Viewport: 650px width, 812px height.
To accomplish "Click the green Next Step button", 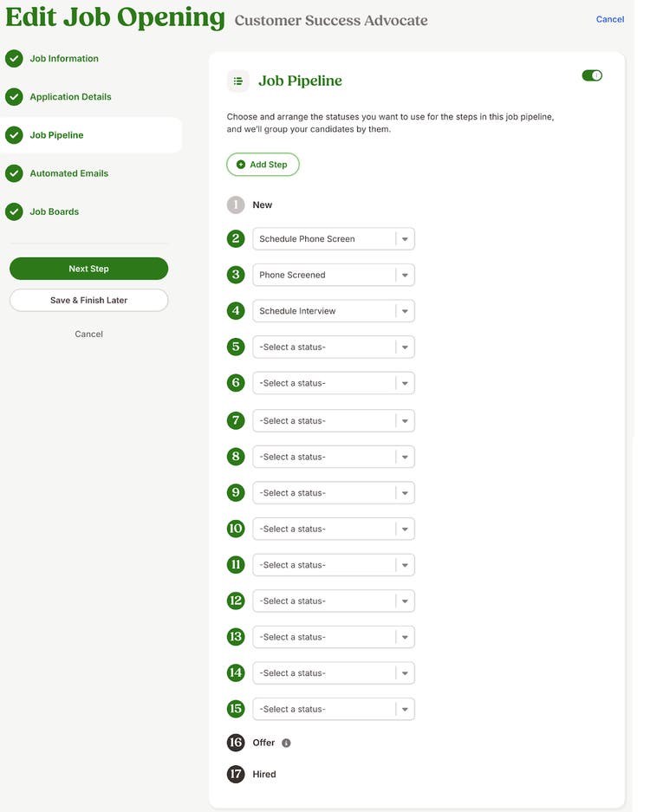I will tap(88, 269).
